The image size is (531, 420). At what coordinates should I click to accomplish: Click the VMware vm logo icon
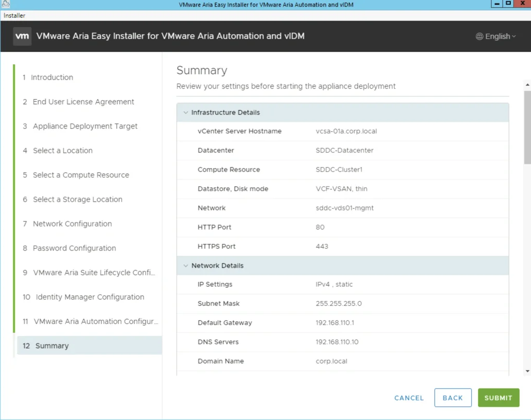tap(22, 36)
